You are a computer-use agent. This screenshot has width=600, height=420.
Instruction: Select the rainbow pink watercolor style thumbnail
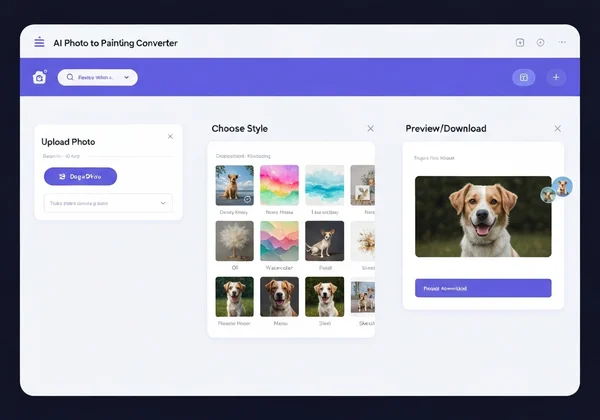click(x=279, y=185)
